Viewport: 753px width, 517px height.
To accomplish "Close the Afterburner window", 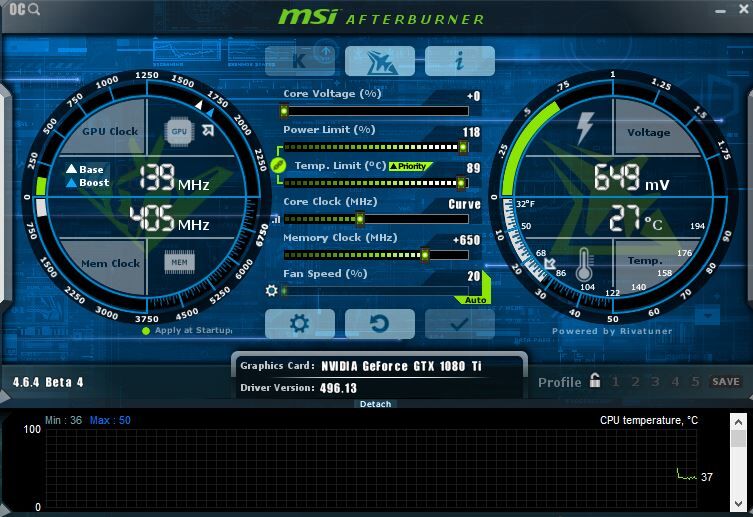I will tap(743, 9).
